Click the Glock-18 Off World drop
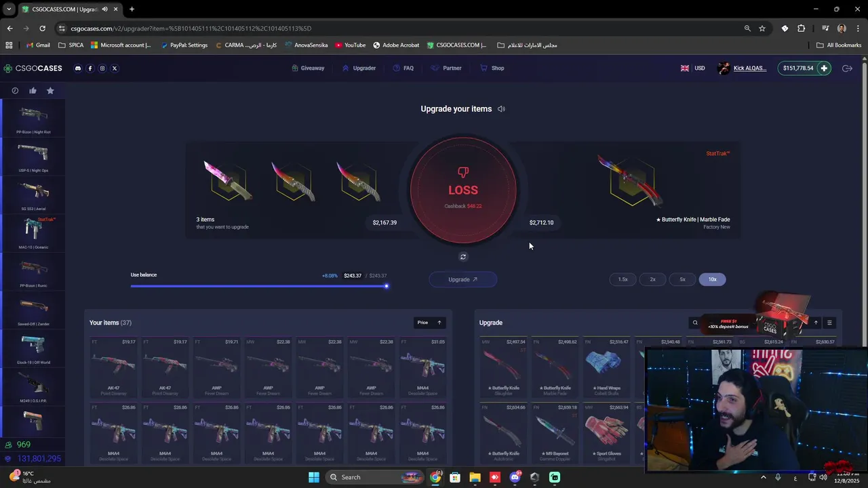Image resolution: width=868 pixels, height=488 pixels. coord(34,348)
